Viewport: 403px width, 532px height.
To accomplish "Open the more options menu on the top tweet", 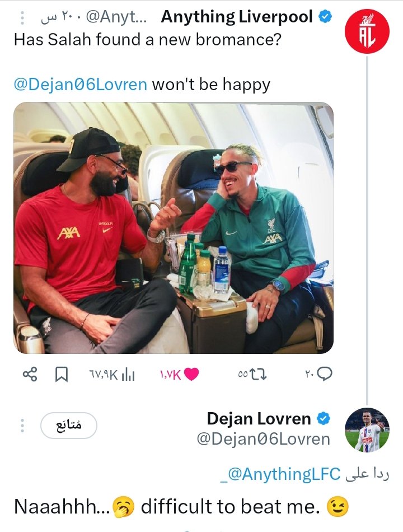I will pyautogui.click(x=22, y=18).
